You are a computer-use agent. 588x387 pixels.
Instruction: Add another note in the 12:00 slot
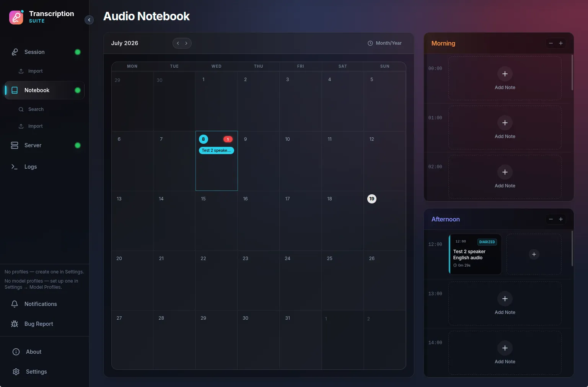534,254
